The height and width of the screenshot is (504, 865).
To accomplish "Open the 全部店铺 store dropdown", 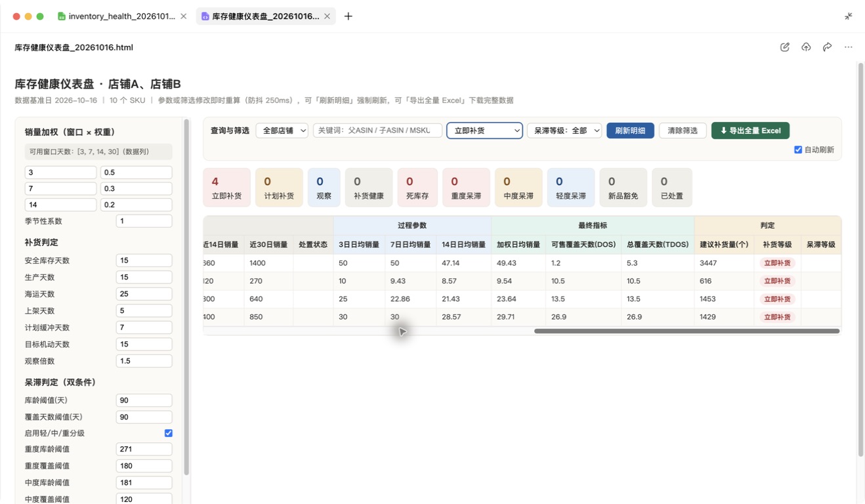I will pyautogui.click(x=282, y=131).
